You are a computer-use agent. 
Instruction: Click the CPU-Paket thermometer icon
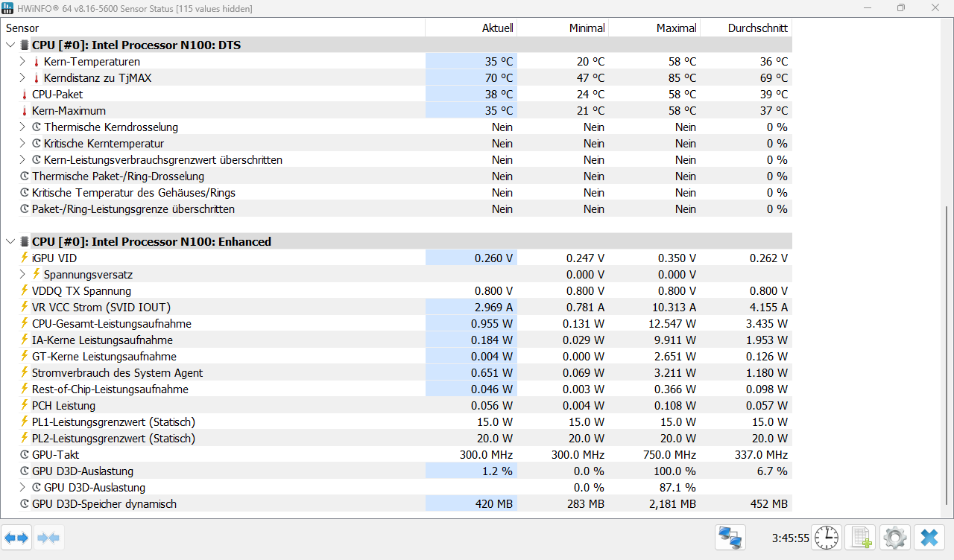pyautogui.click(x=25, y=95)
